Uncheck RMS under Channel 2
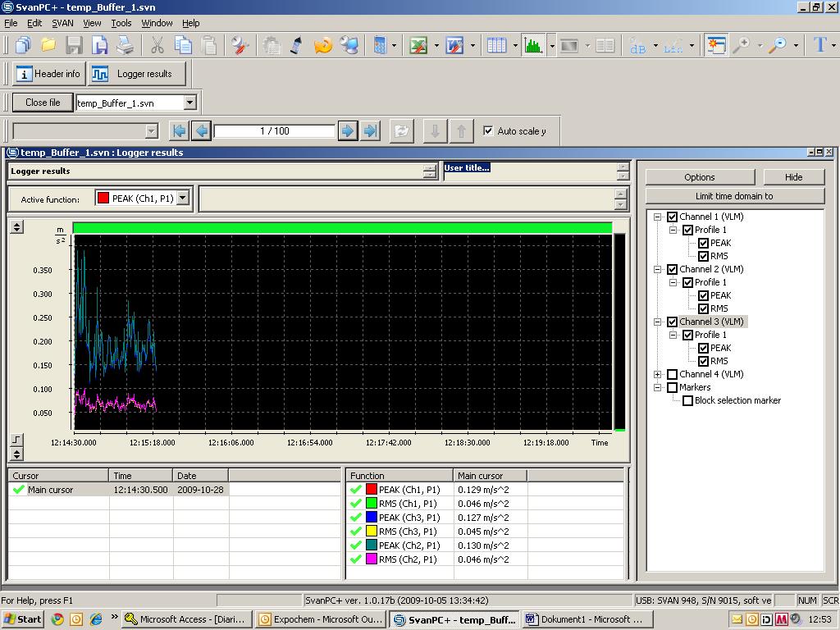840x630 pixels. pos(703,308)
